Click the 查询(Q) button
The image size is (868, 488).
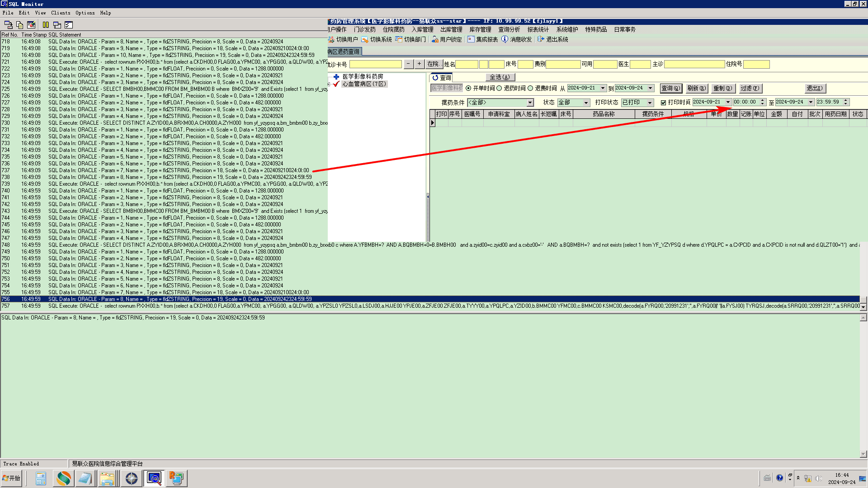pyautogui.click(x=670, y=89)
